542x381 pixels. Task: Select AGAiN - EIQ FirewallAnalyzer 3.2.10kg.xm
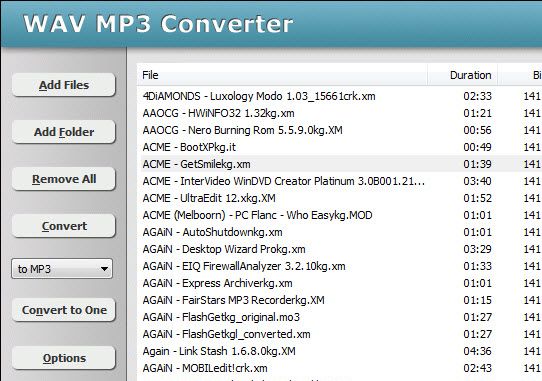click(x=244, y=266)
